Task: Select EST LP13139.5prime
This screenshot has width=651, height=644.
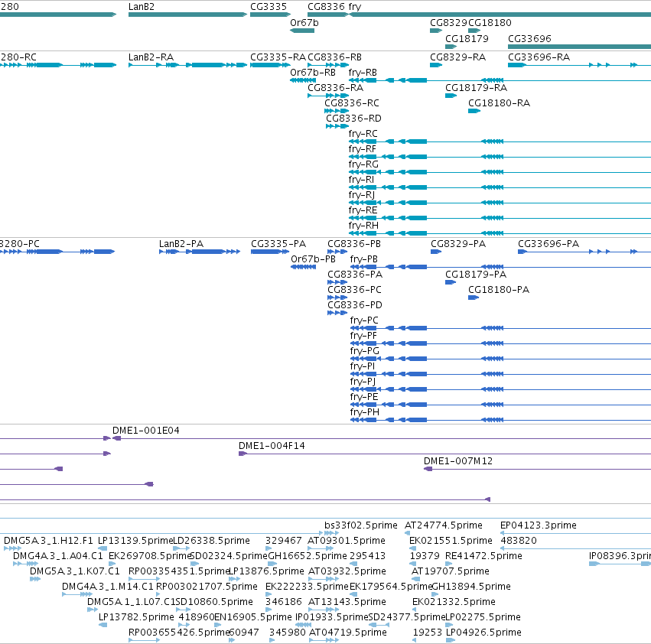Action: point(103,548)
